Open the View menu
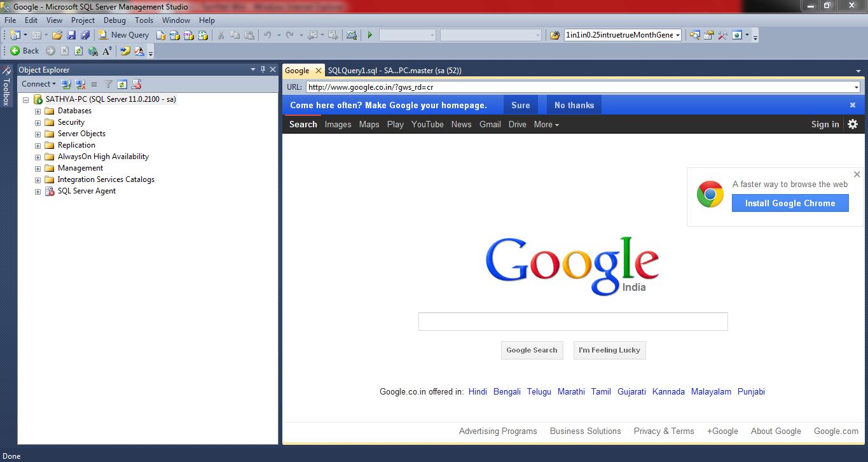Screen dimensions: 868x462 (x=54, y=20)
